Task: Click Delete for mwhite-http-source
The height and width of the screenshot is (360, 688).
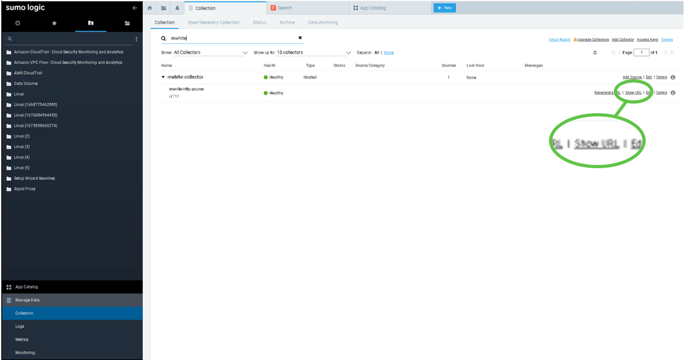Action: 662,93
